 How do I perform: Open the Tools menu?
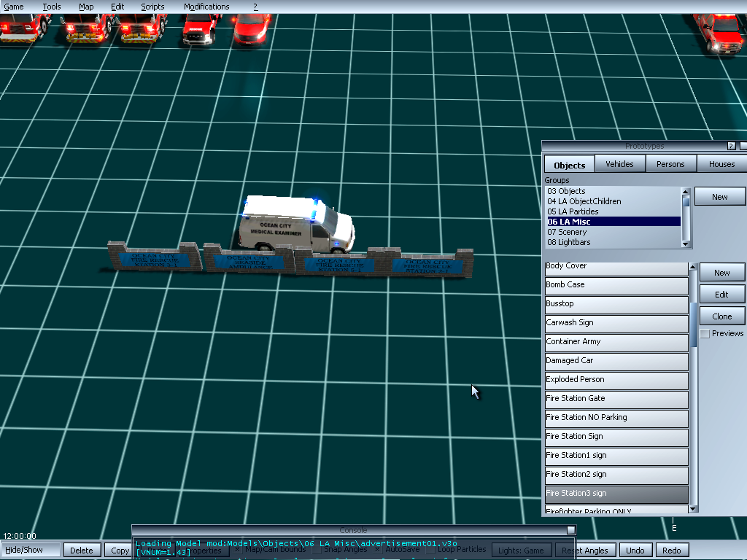coord(52,7)
